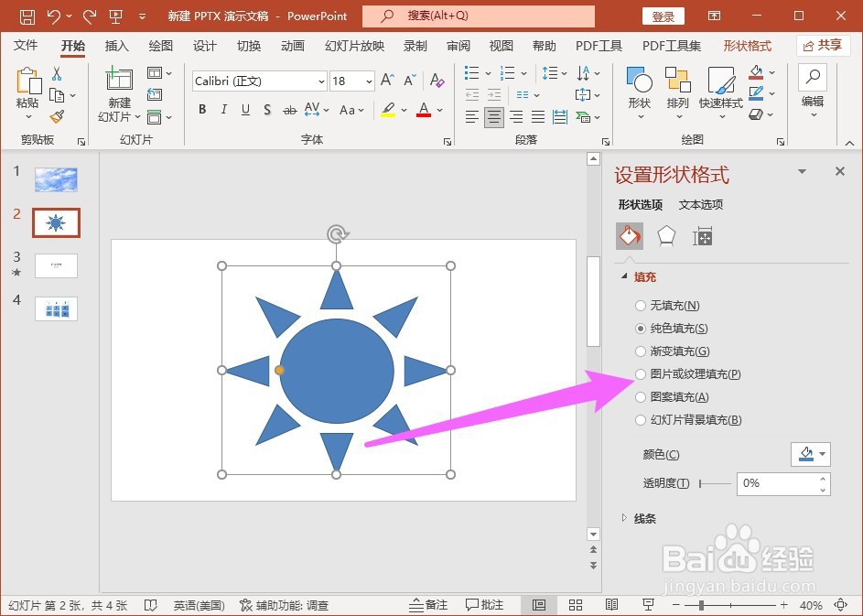Switch to the Shape Format (形状格式) tab
Image resolution: width=863 pixels, height=616 pixels.
click(x=748, y=46)
